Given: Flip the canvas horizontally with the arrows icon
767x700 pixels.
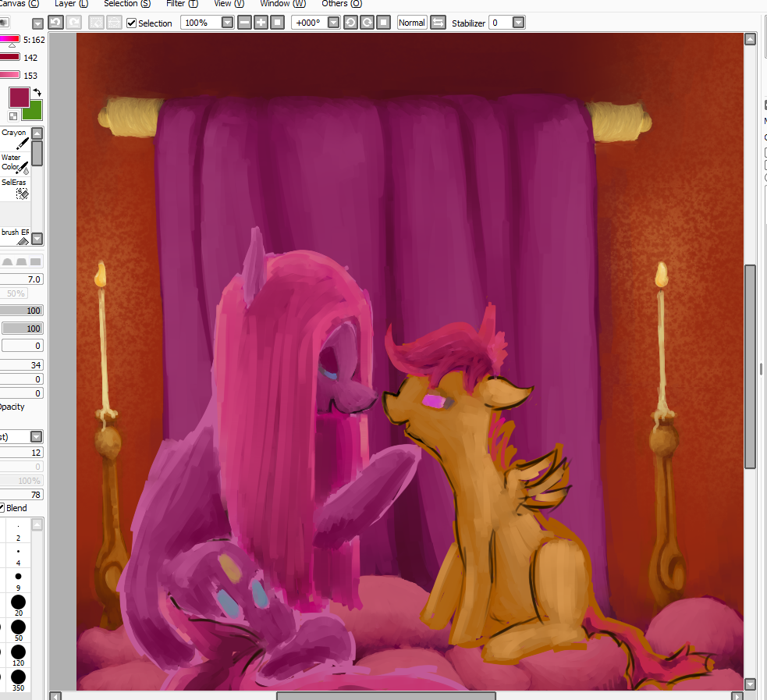Looking at the screenshot, I should [439, 23].
